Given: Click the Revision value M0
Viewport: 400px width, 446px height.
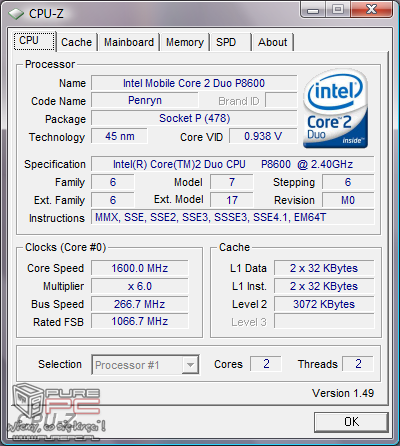Looking at the screenshot, I should (348, 200).
